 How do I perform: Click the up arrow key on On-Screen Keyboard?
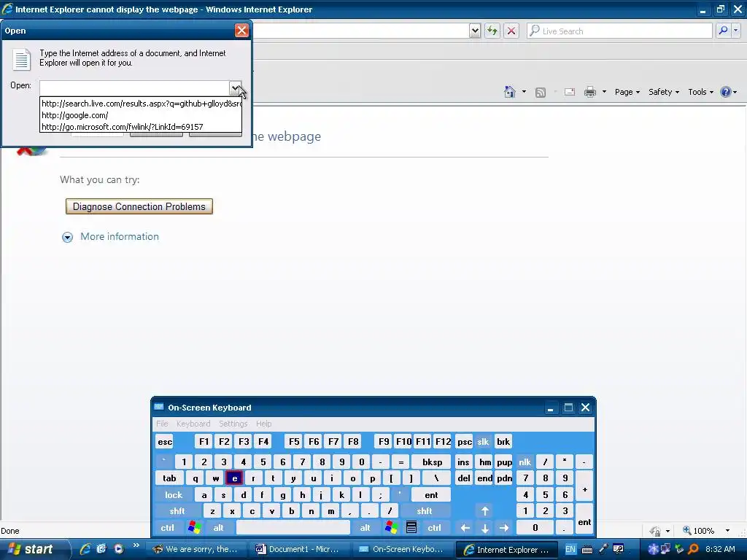tap(485, 511)
